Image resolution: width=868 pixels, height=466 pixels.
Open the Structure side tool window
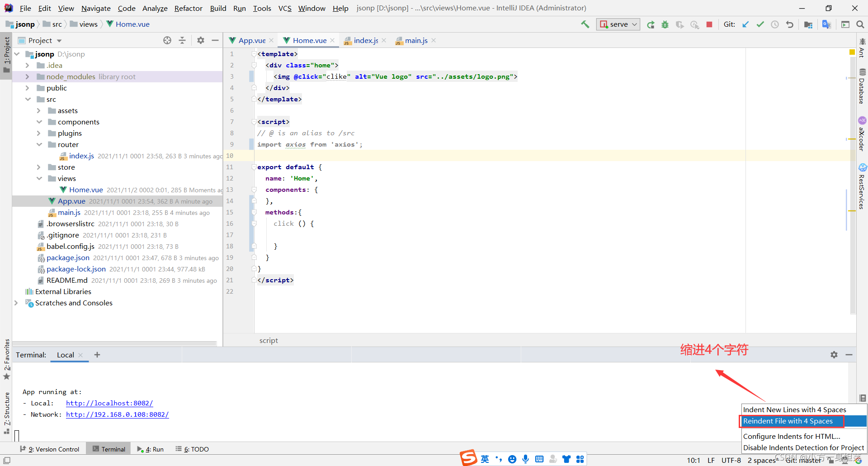pyautogui.click(x=7, y=413)
